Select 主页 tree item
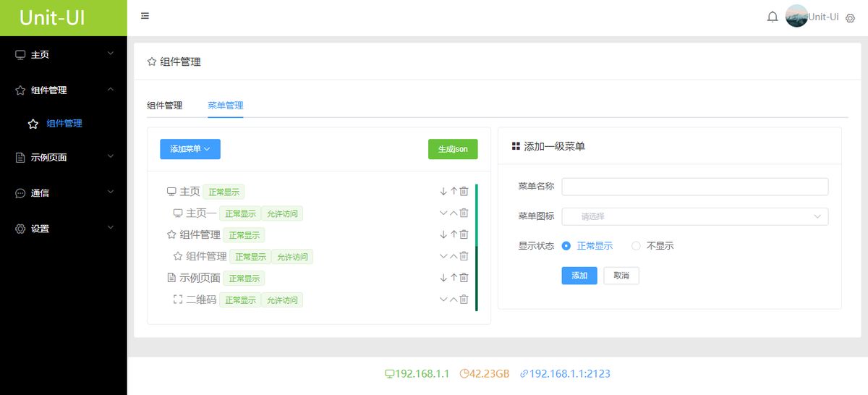 click(190, 192)
